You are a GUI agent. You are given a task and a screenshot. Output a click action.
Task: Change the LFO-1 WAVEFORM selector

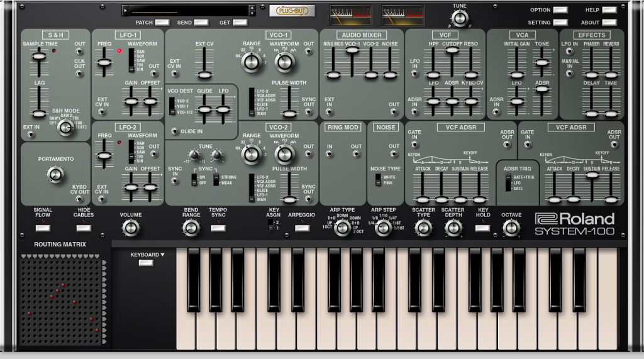pyautogui.click(x=131, y=60)
